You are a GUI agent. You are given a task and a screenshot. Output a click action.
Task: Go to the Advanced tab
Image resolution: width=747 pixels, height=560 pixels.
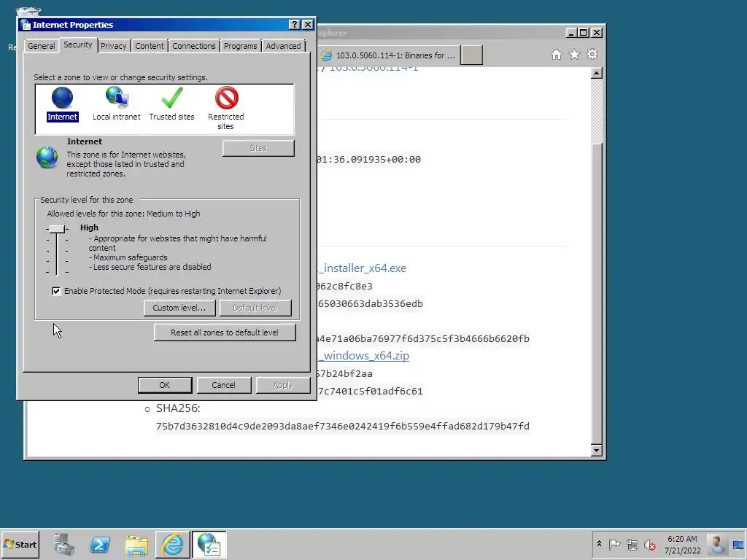coord(283,46)
